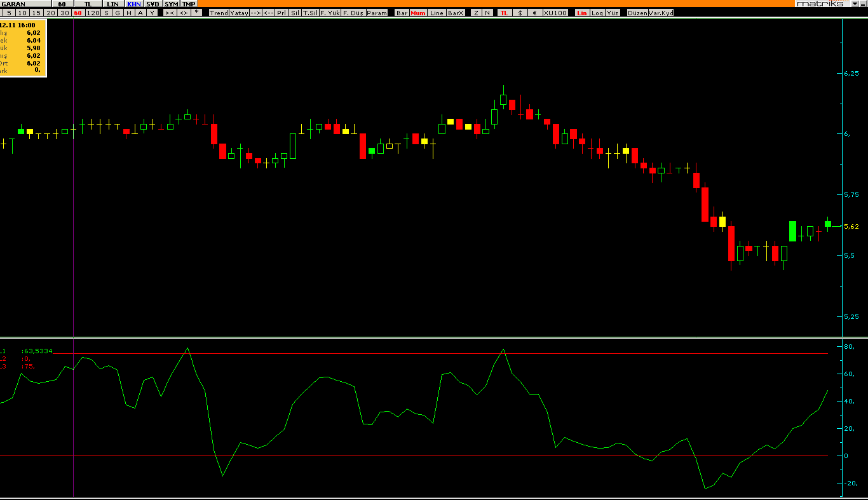Switch chart type to Bar
868x500 pixels.
click(x=402, y=13)
